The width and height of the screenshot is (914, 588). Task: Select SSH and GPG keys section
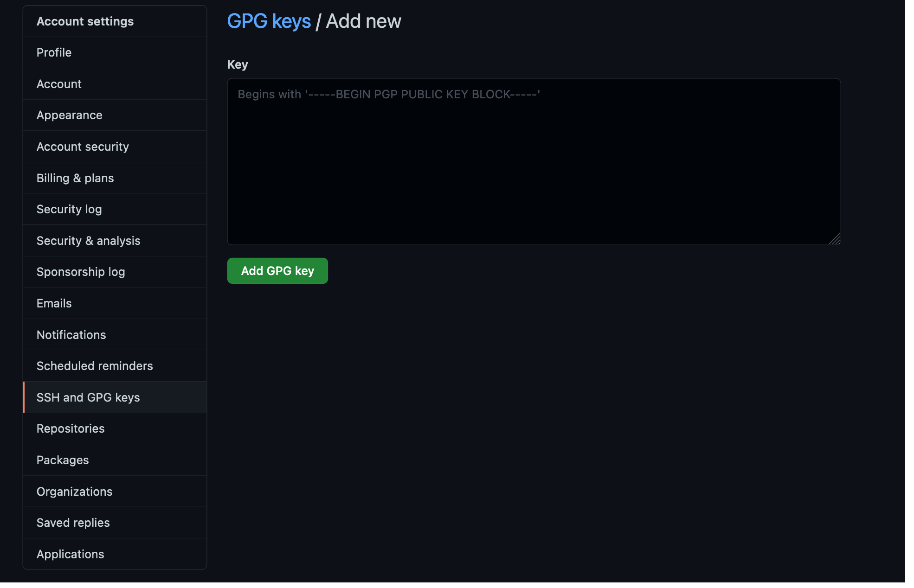pyautogui.click(x=88, y=397)
